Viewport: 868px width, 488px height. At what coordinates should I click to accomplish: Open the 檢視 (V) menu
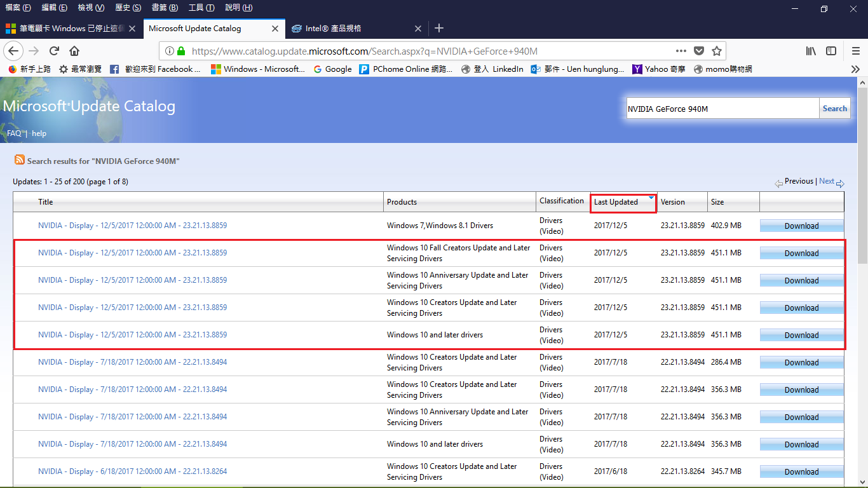pyautogui.click(x=91, y=8)
